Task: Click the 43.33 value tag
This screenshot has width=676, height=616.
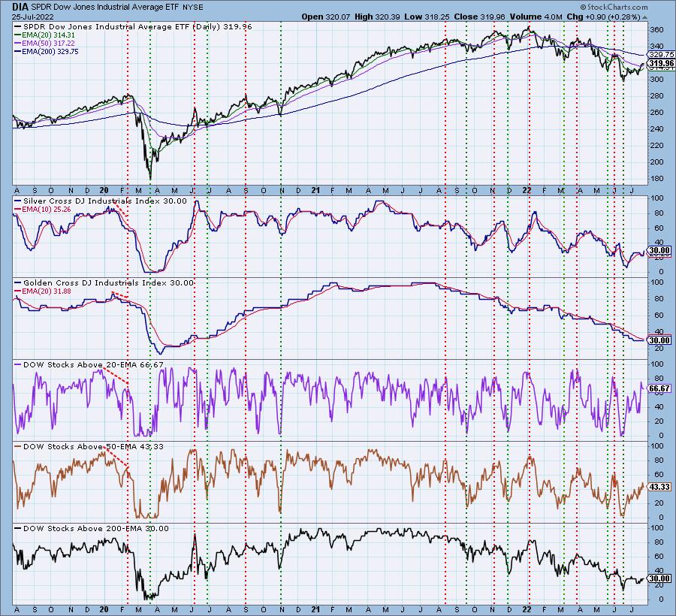Action: point(659,487)
